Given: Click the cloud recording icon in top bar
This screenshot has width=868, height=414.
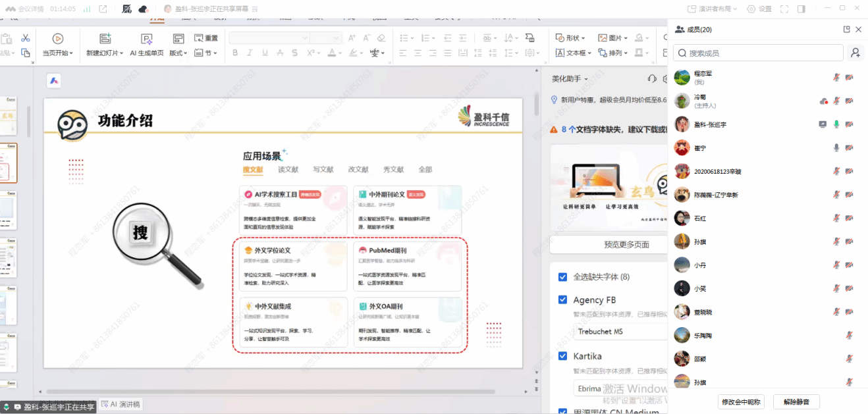Looking at the screenshot, I should point(144,9).
